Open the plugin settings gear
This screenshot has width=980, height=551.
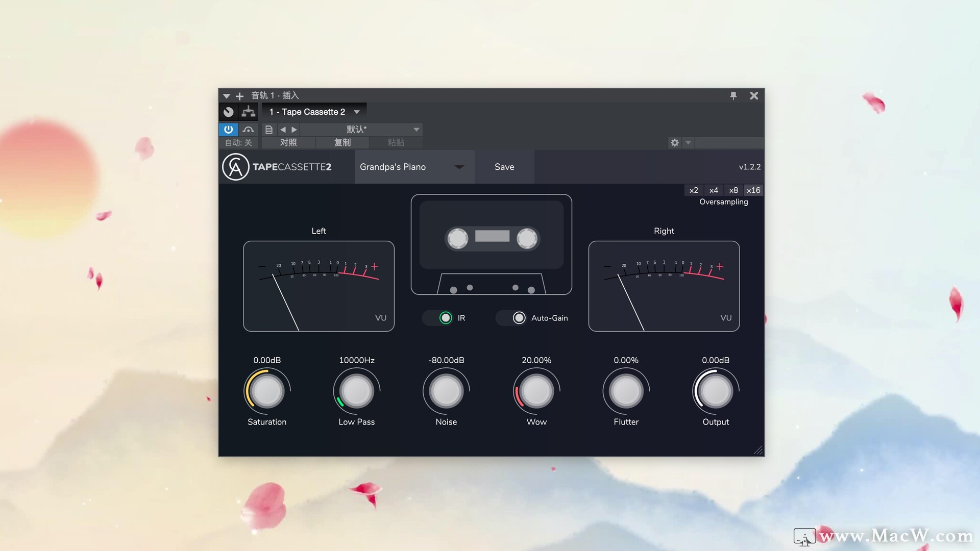675,142
